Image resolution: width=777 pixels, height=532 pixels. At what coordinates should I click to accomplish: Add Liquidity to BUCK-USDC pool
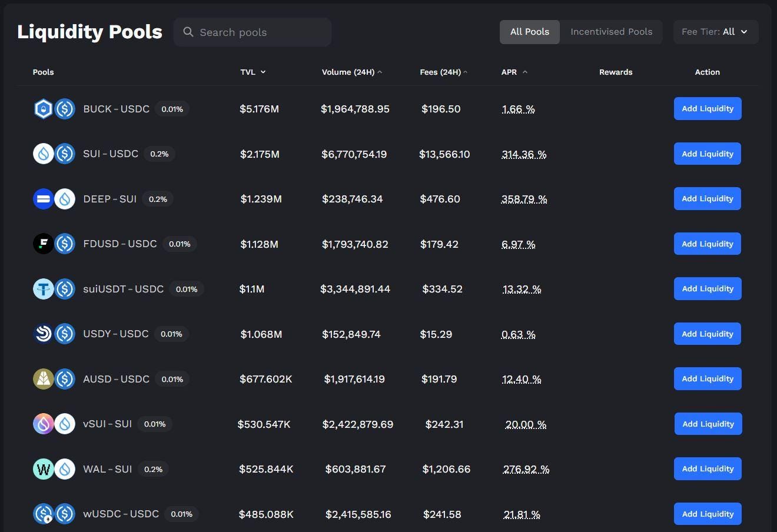click(708, 109)
